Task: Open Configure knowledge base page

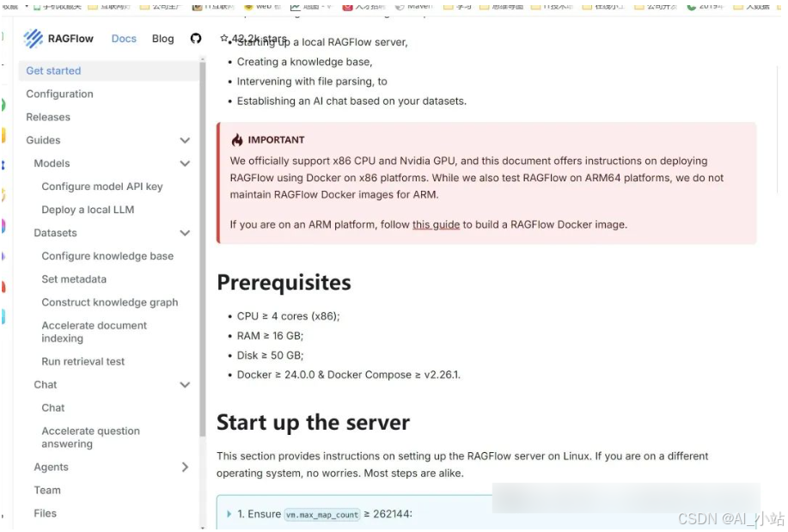Action: [107, 256]
